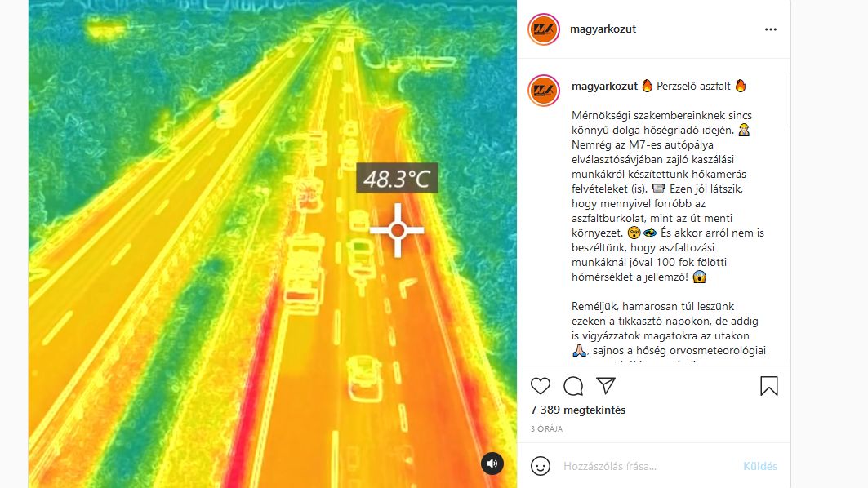
Task: Click the Perzselő aszfalt caption text
Action: tap(693, 86)
